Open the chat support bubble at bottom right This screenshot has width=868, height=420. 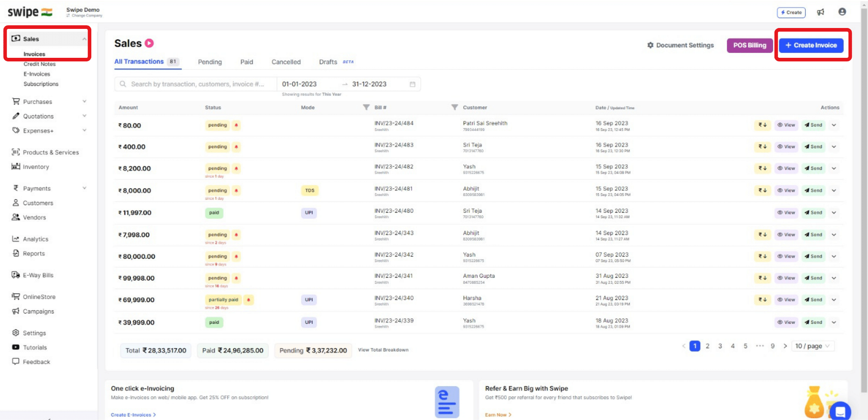(840, 411)
